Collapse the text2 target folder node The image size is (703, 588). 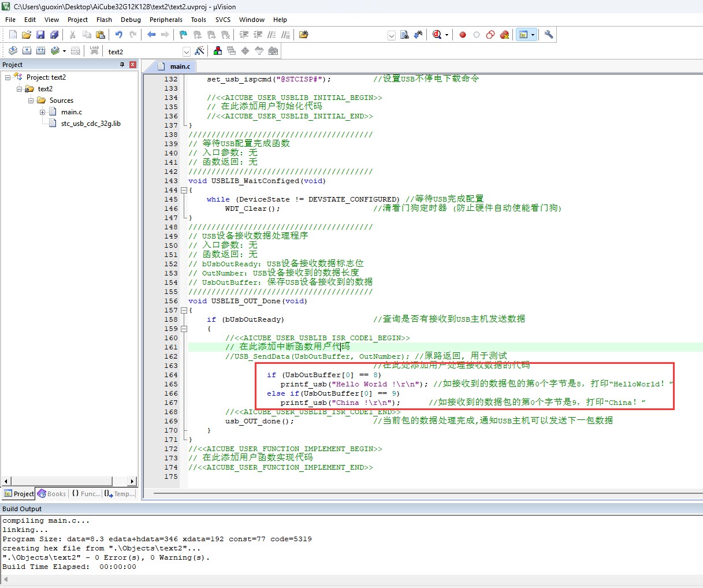20,89
